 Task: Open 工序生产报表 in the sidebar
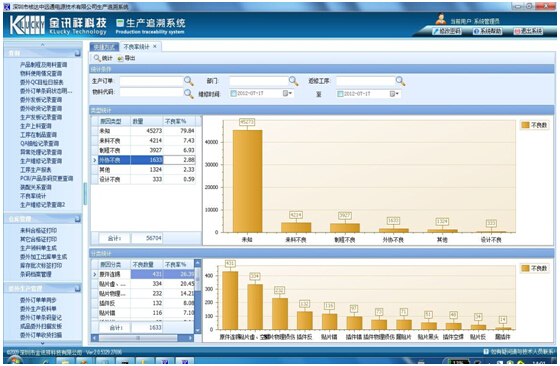coord(35,170)
